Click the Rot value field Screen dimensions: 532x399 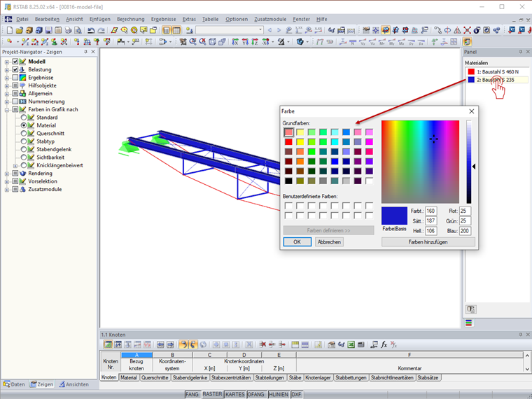465,211
